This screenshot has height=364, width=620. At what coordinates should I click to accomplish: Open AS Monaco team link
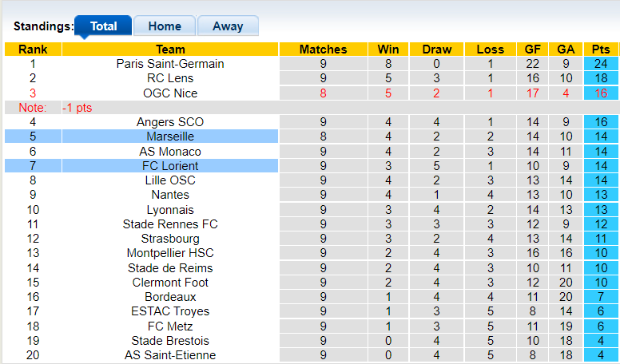[170, 152]
